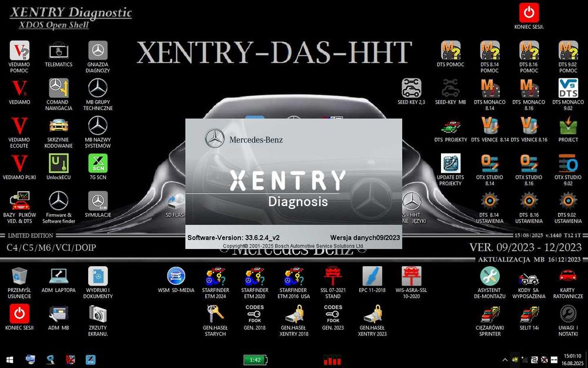This screenshot has height=368, width=588.
Task: Launch WSM SD-MEDIA
Action: click(x=176, y=276)
